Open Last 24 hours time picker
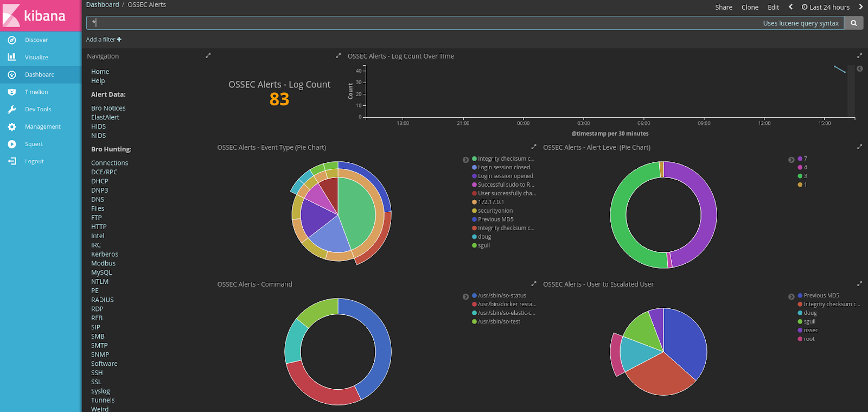 point(826,7)
